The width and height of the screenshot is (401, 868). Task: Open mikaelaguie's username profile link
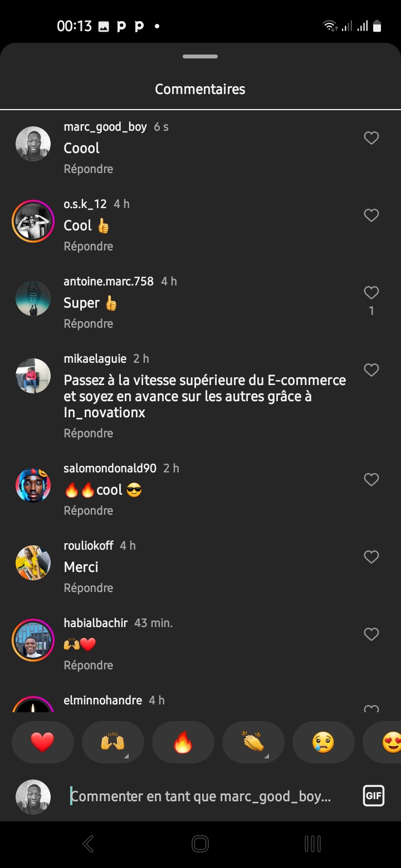[95, 358]
